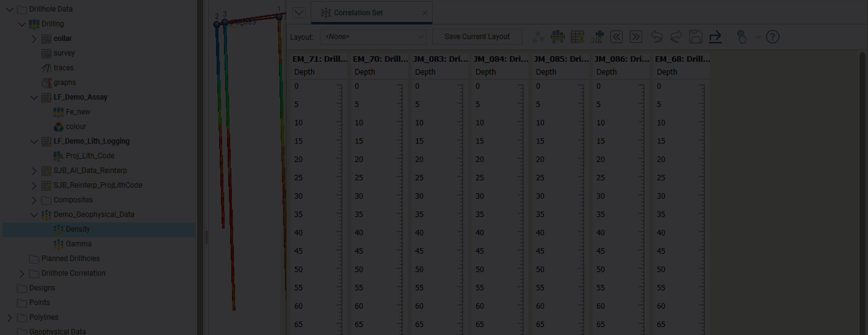Open dropdown arrow beside hand tool
This screenshot has width=868, height=335.
coord(758,37)
